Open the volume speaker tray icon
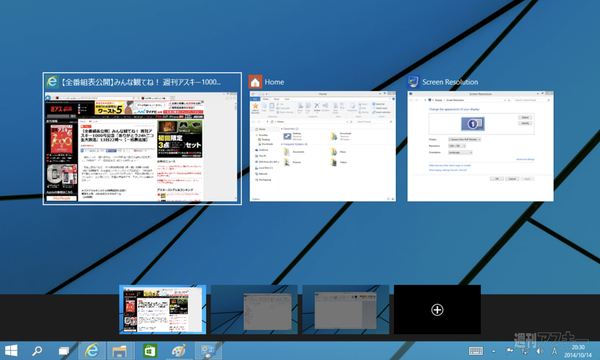The width and height of the screenshot is (600, 360). coord(540,351)
